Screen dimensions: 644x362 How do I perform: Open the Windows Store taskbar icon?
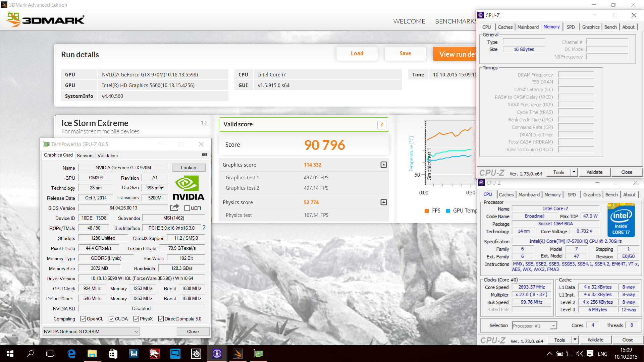pos(113,354)
